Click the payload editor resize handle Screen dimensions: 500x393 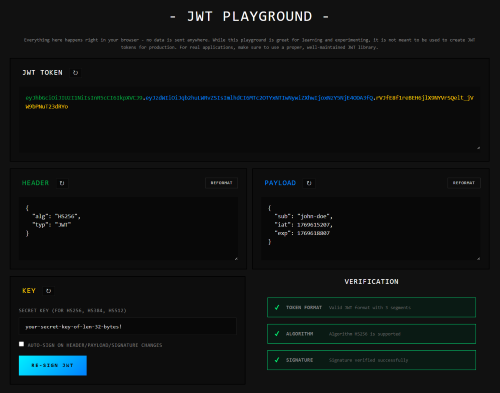(478, 258)
